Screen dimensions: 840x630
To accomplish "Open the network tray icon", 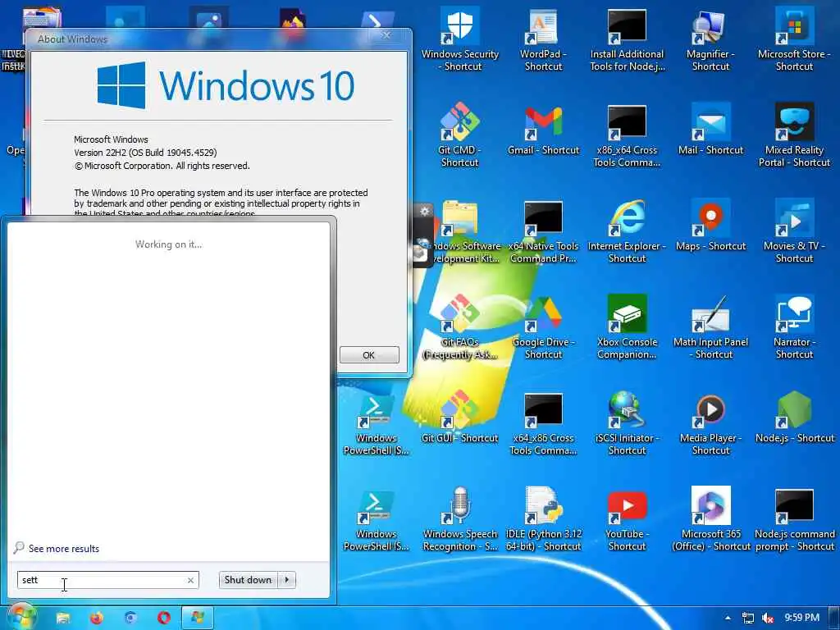I will (748, 618).
